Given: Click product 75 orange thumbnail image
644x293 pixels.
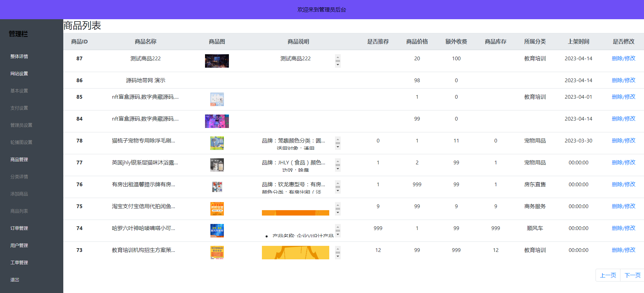Looking at the screenshot, I should (x=217, y=209).
